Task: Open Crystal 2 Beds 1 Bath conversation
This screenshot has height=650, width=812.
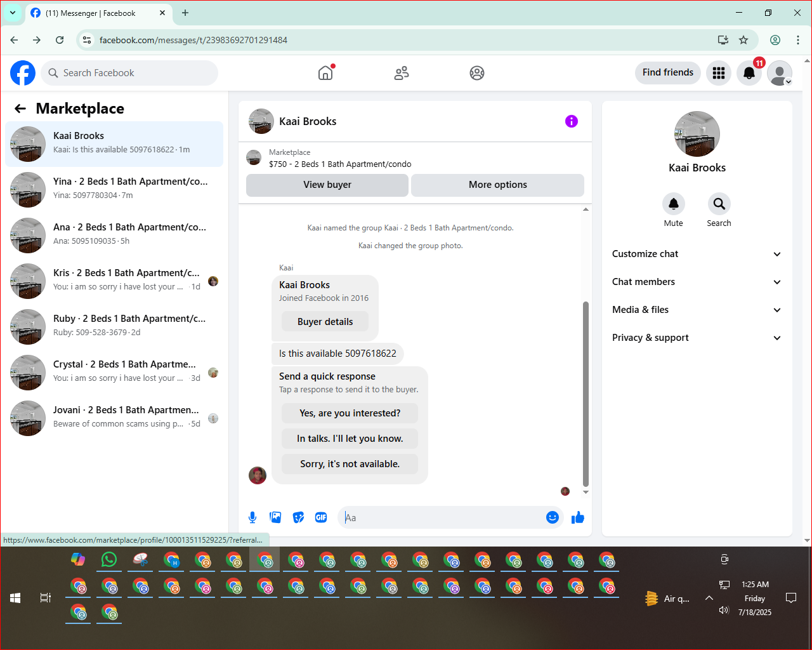Action: coord(114,373)
